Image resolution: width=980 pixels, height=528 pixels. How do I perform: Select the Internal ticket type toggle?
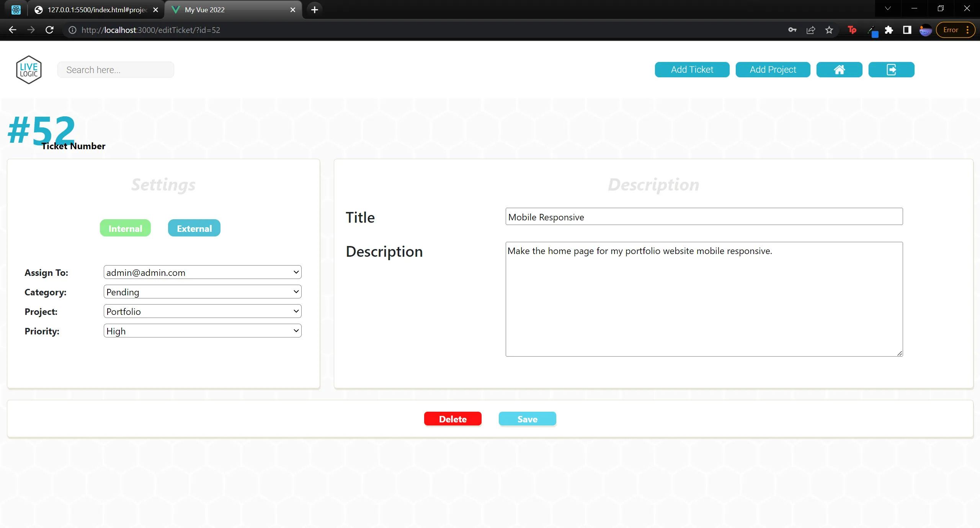(x=125, y=228)
